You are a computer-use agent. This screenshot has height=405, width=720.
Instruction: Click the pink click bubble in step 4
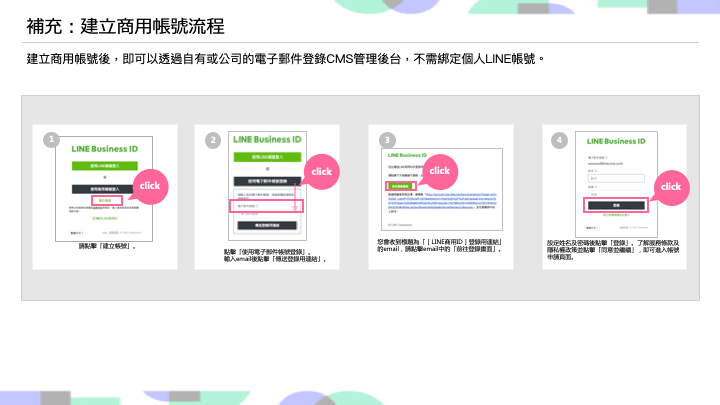(x=670, y=187)
